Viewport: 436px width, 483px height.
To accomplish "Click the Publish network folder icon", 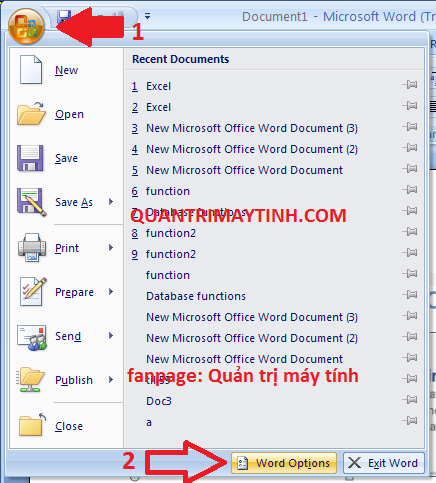I will [30, 380].
